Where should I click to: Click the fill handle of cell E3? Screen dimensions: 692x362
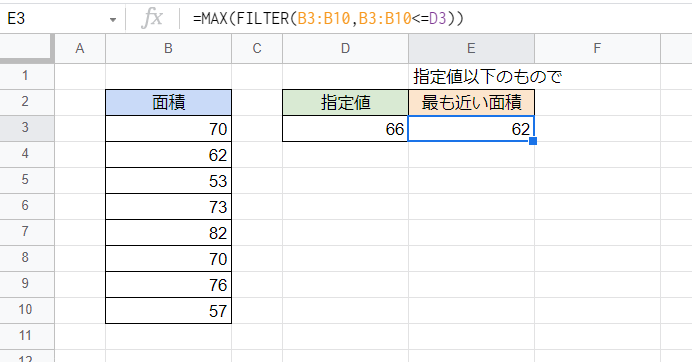(x=533, y=141)
